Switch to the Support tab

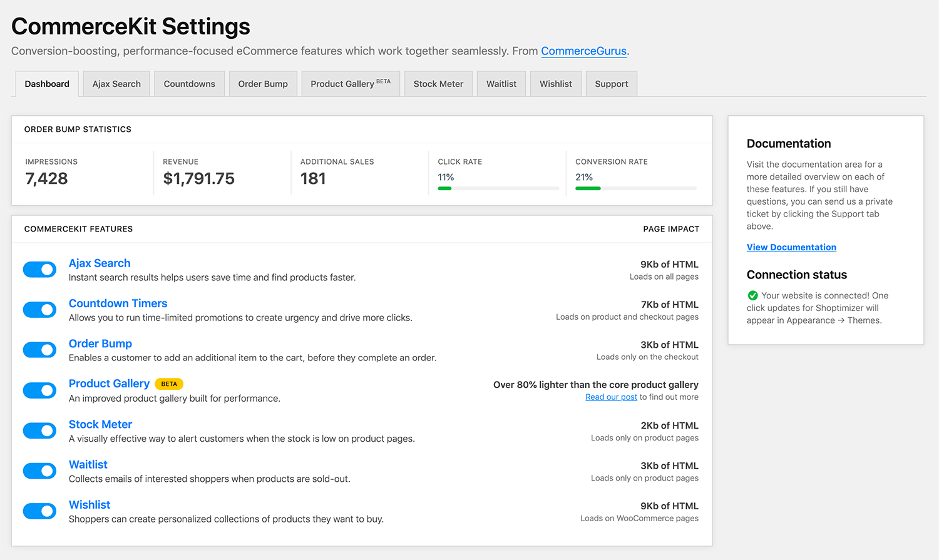point(612,84)
